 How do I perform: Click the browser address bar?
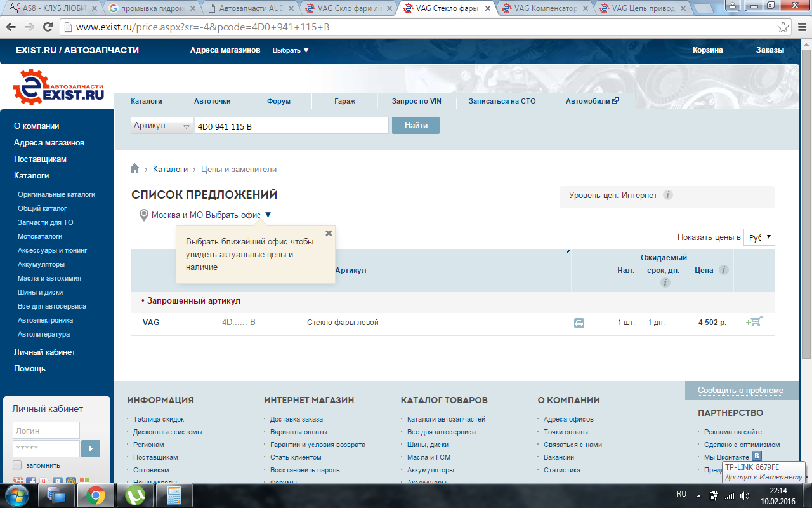pyautogui.click(x=419, y=27)
